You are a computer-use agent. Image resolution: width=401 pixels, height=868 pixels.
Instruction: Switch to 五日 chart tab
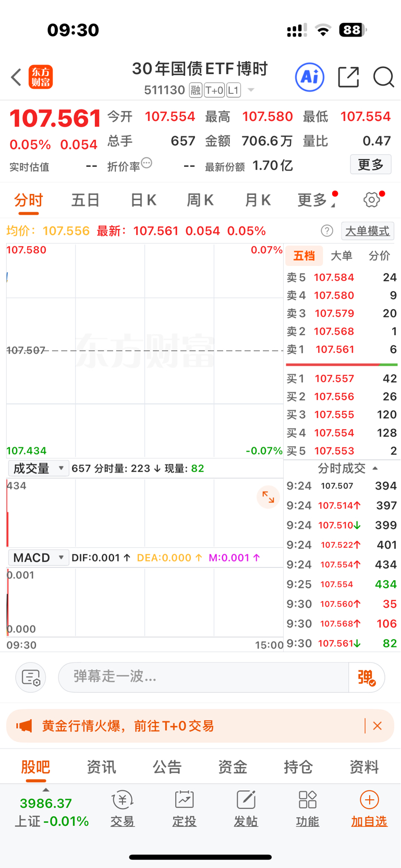86,200
